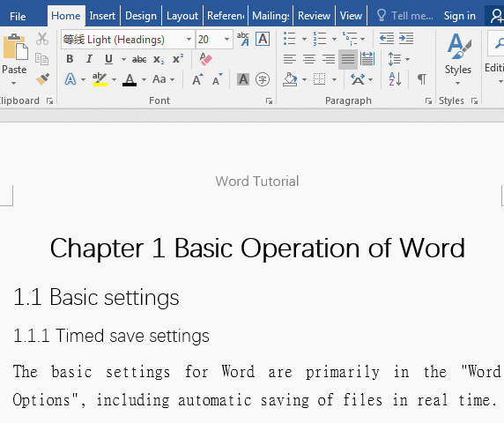Image resolution: width=504 pixels, height=423 pixels.
Task: Switch to the Layout tab
Action: (x=182, y=16)
